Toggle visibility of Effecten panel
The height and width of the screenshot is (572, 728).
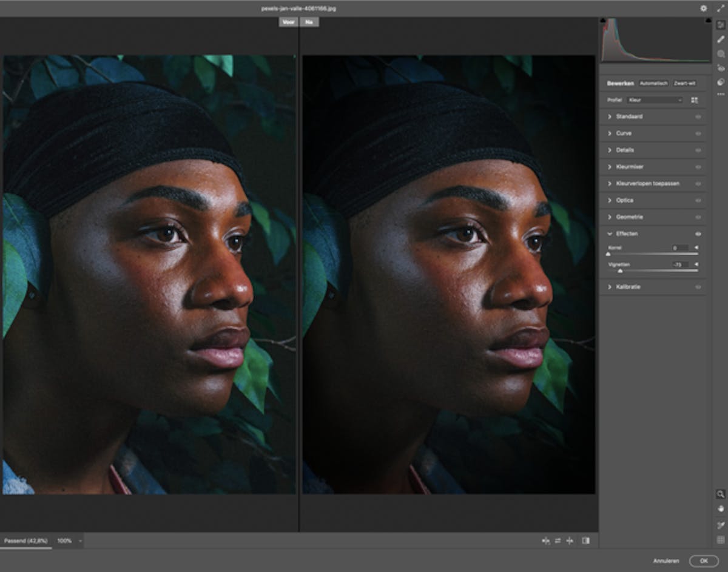tap(698, 234)
